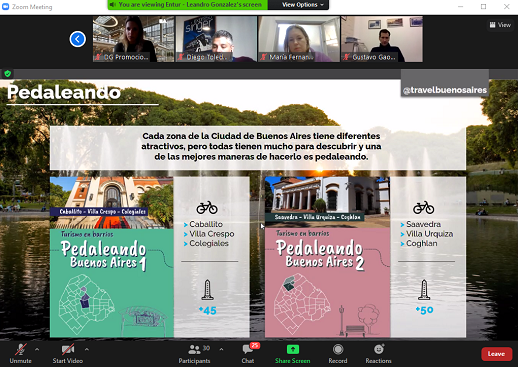Click Pedaleando Buenos Aires 2 card title
This screenshot has width=518, height=367.
click(x=320, y=255)
